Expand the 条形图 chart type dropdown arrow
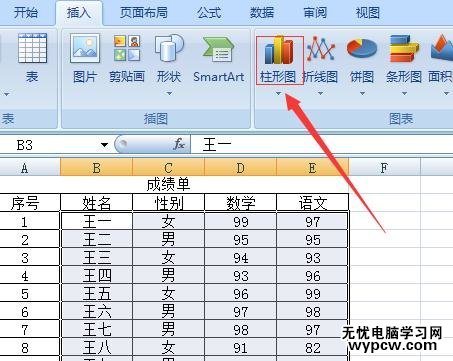Screen dimensions: 453x361 tap(404, 94)
